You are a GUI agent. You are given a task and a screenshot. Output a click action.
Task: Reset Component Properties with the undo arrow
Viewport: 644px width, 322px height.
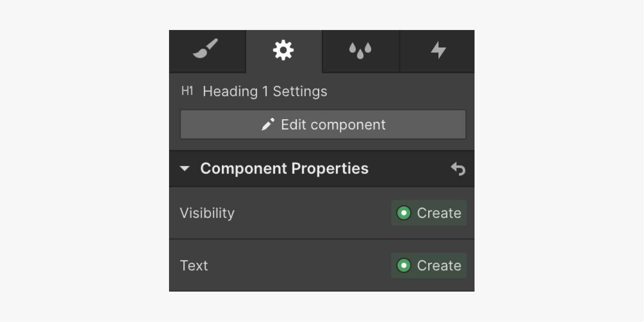[x=458, y=169]
